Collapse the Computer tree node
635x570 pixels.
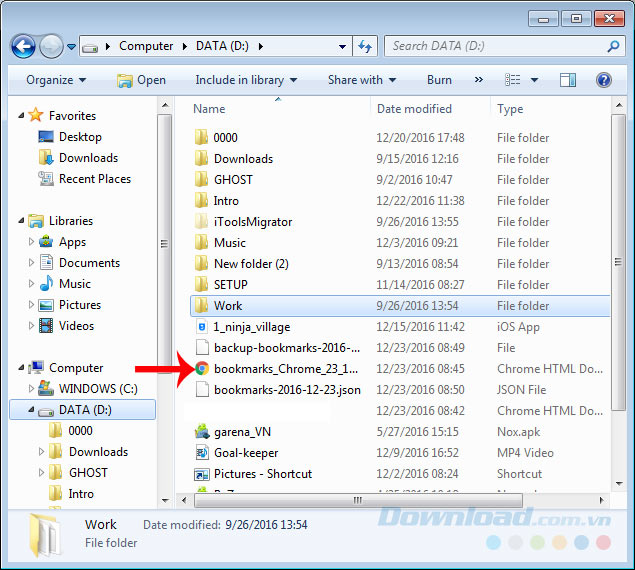coord(21,367)
